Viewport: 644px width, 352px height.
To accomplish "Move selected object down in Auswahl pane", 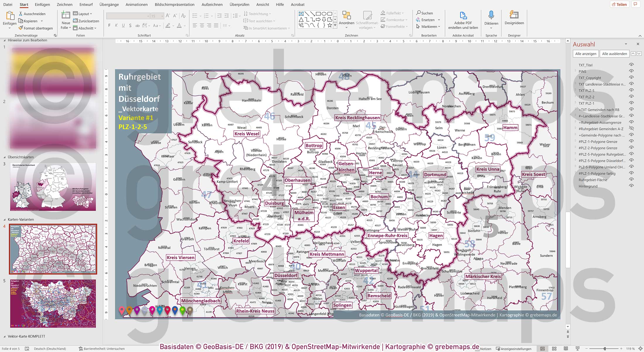I will click(x=639, y=54).
